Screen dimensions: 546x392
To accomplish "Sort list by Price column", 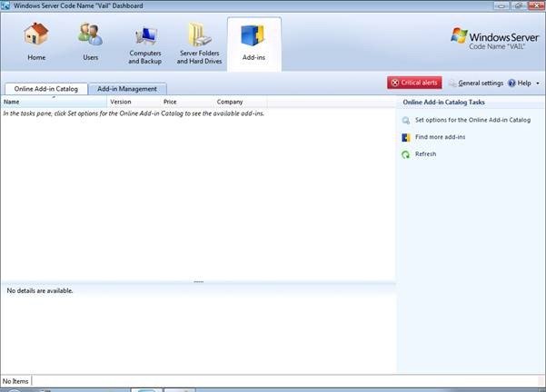I will [186, 102].
